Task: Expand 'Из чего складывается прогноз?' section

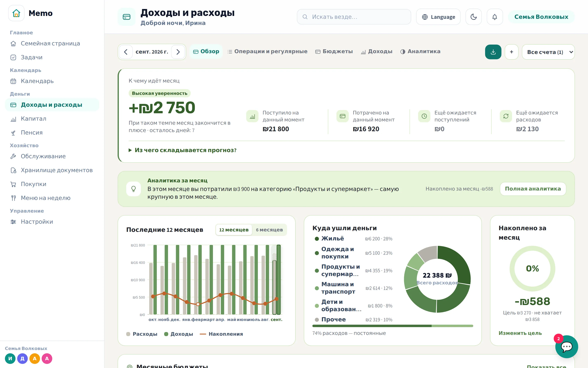Action: tap(183, 150)
